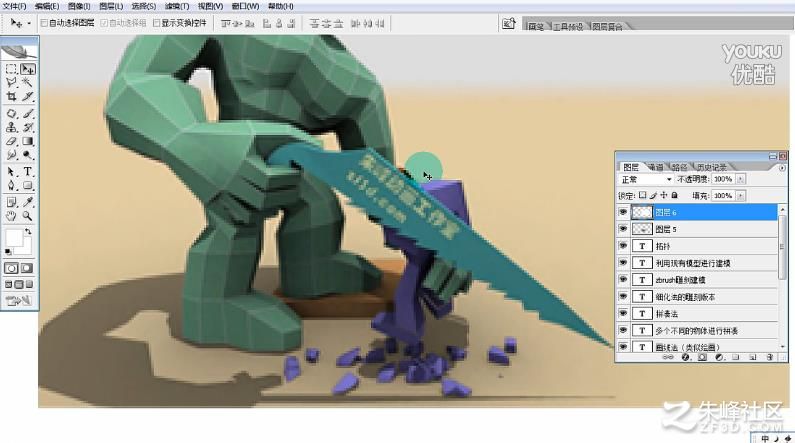Select the Blur tool
The image size is (795, 443).
(x=11, y=155)
